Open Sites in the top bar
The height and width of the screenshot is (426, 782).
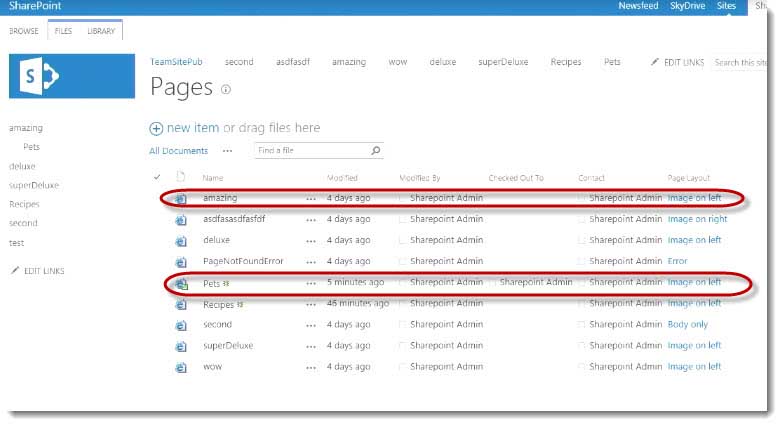pyautogui.click(x=726, y=6)
